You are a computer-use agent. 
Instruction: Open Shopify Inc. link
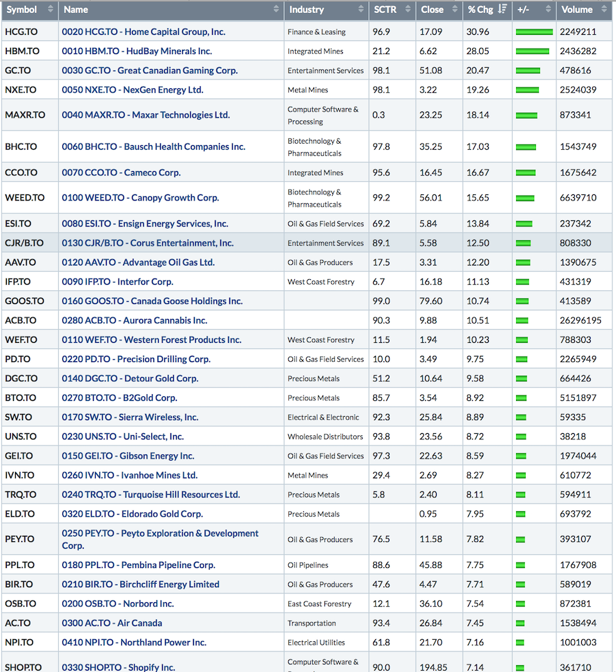[118, 667]
